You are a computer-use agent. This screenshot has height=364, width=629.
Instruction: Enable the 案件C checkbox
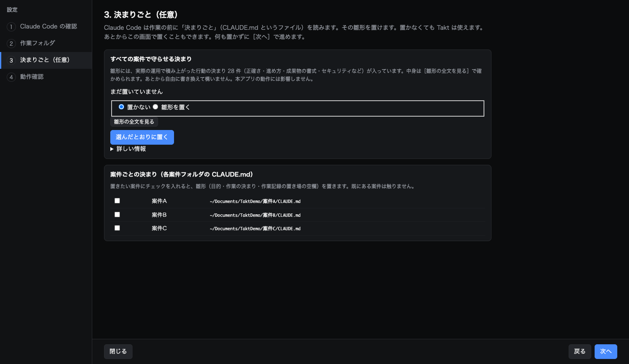pos(117,228)
